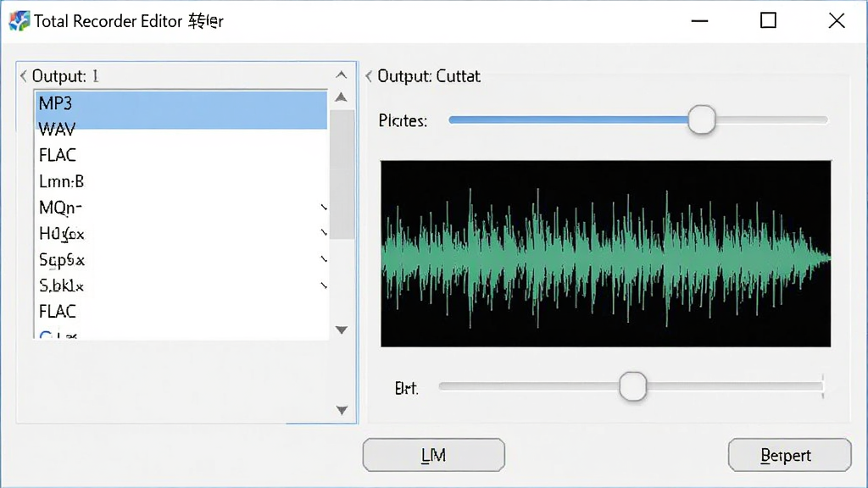This screenshot has width=868, height=488.
Task: Select the H0gox list entry
Action: (x=181, y=234)
